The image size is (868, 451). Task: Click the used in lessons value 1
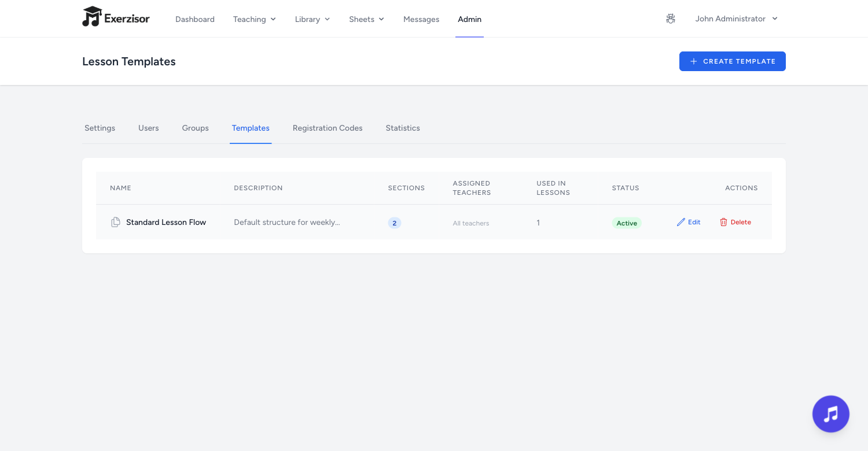click(538, 223)
